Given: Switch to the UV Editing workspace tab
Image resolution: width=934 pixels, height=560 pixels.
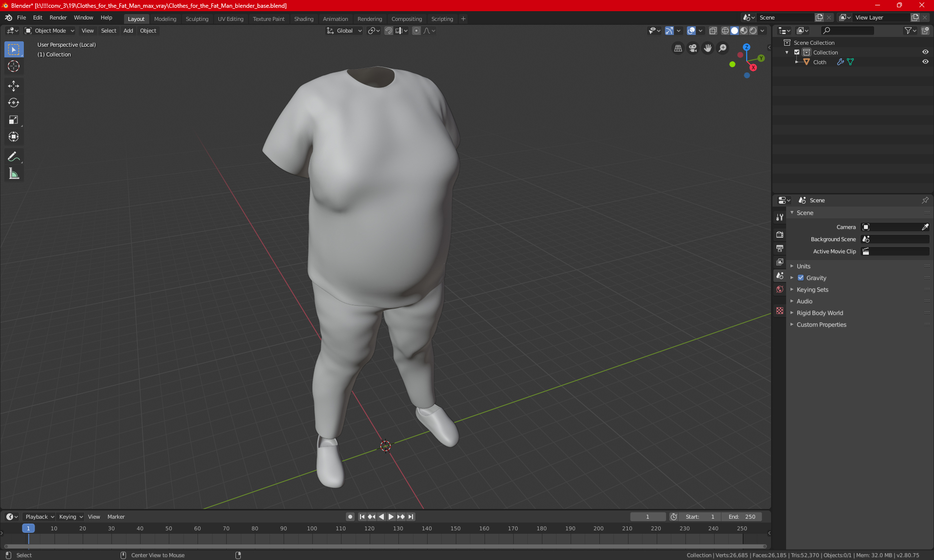Looking at the screenshot, I should click(231, 19).
